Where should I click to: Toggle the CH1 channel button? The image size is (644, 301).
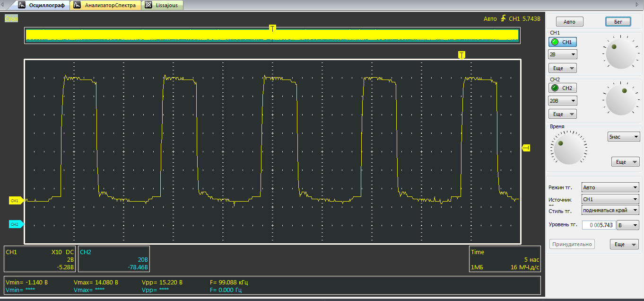[562, 42]
